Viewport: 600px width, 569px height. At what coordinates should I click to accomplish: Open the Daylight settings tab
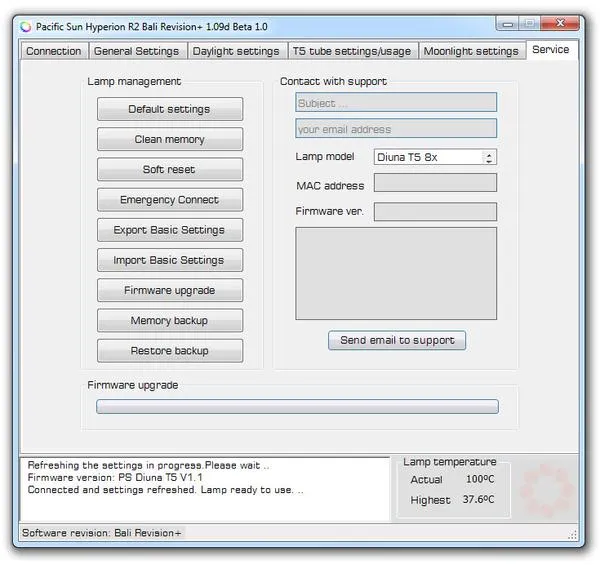pyautogui.click(x=236, y=51)
